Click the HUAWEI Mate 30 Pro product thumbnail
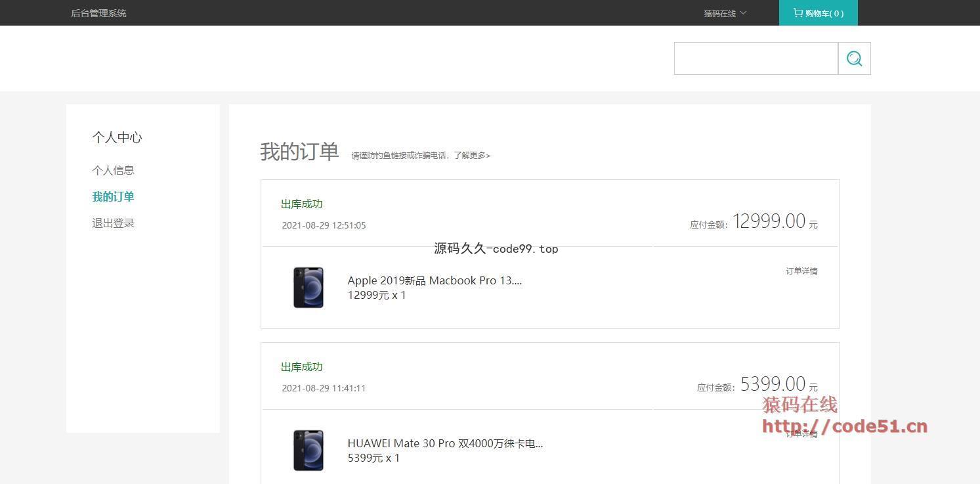This screenshot has width=980, height=484. tap(309, 451)
